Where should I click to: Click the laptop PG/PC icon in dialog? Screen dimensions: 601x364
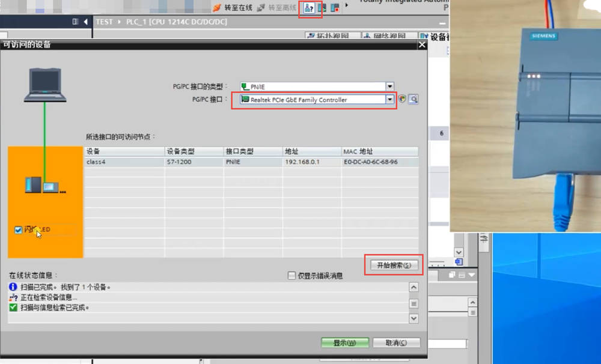click(44, 85)
